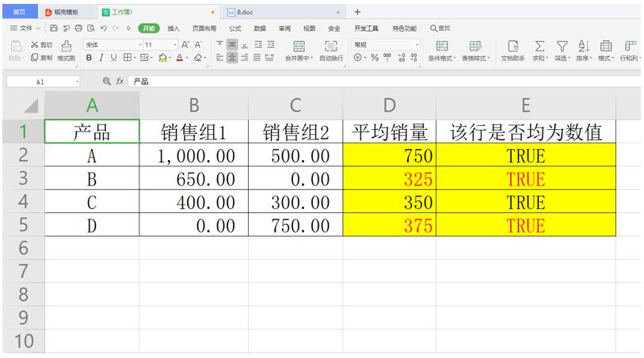Apply thousands separator number style
This screenshot has height=358, width=644.
387,58
